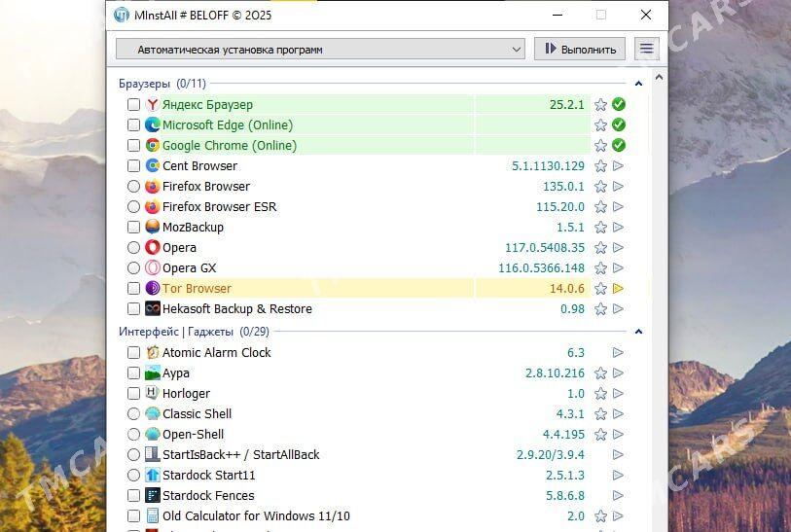Click version 117.0.5408.35 of Opera
The width and height of the screenshot is (791, 532).
[x=545, y=248]
